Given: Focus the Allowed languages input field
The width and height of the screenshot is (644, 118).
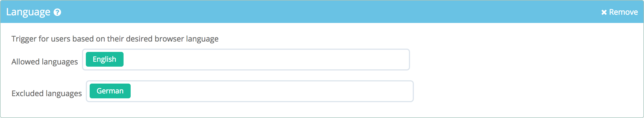Looking at the screenshot, I should coord(246,60).
